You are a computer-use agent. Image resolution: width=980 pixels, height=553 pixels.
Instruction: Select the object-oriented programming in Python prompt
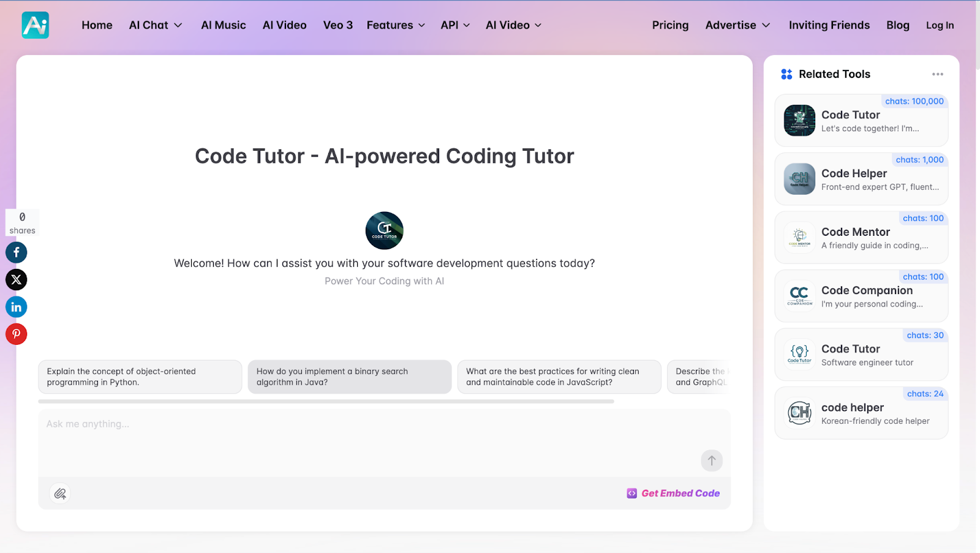click(140, 377)
